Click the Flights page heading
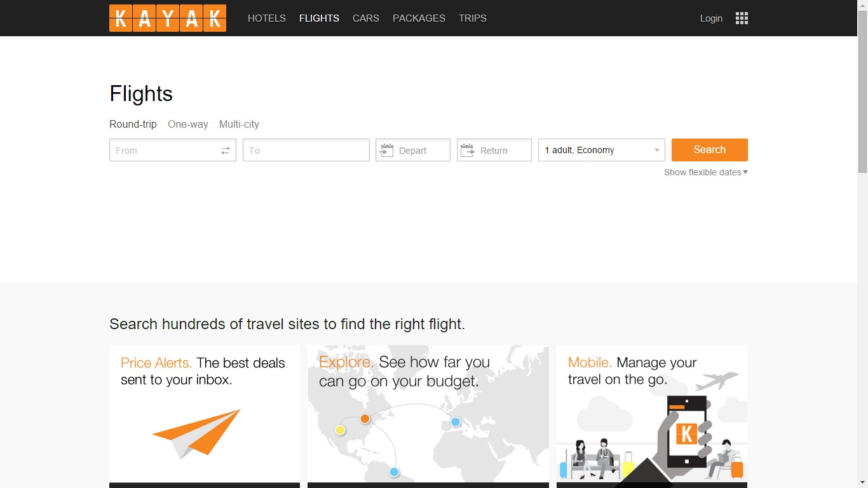Viewport: 868px width, 488px height. point(141,94)
